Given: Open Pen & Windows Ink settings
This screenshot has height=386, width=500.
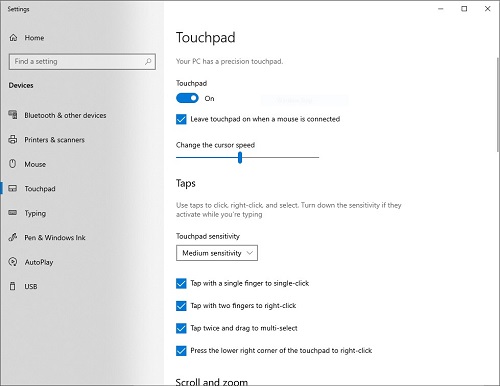Looking at the screenshot, I should (55, 238).
